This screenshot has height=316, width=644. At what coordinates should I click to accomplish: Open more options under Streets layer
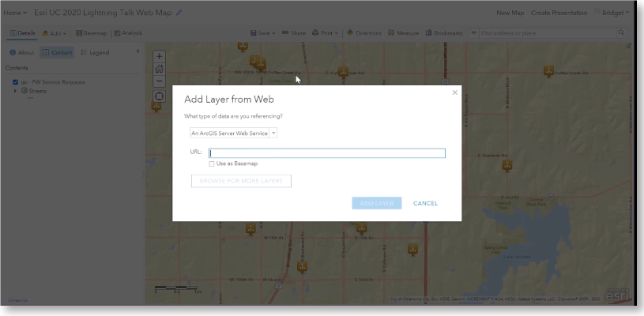(30, 98)
